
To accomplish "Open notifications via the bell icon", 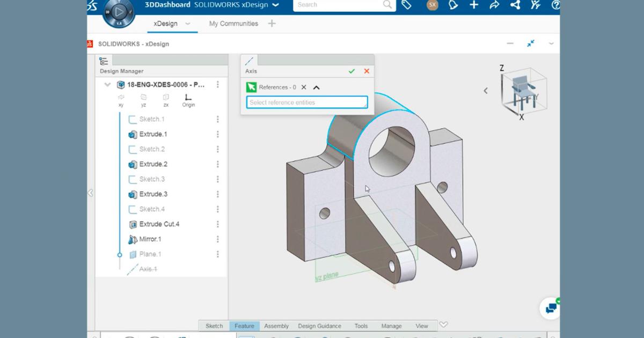I will [453, 5].
